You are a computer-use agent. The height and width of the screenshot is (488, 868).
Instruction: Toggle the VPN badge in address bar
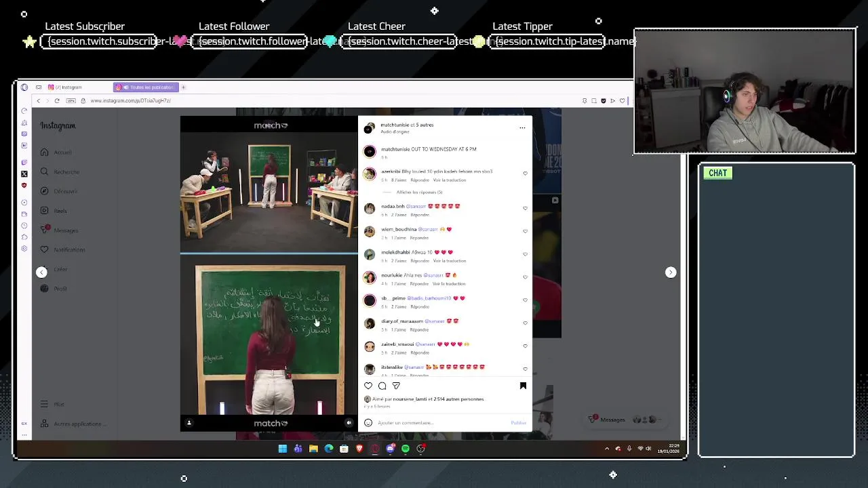71,101
